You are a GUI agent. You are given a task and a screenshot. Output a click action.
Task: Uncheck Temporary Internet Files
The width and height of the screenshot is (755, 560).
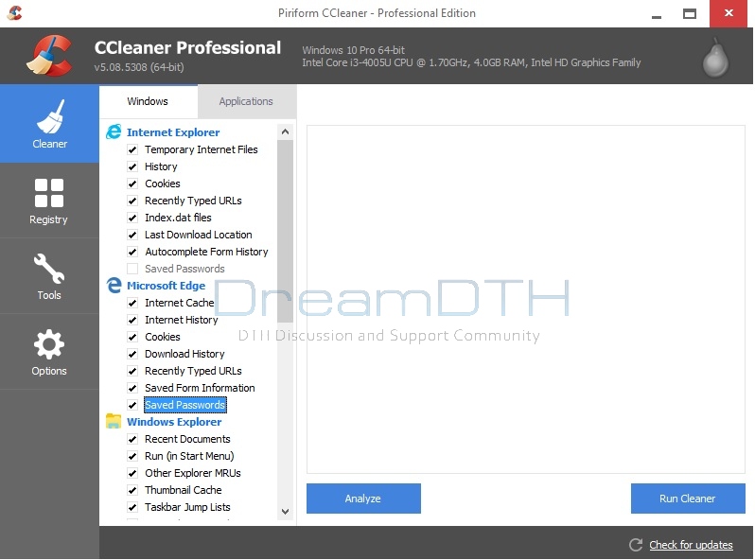pyautogui.click(x=132, y=149)
